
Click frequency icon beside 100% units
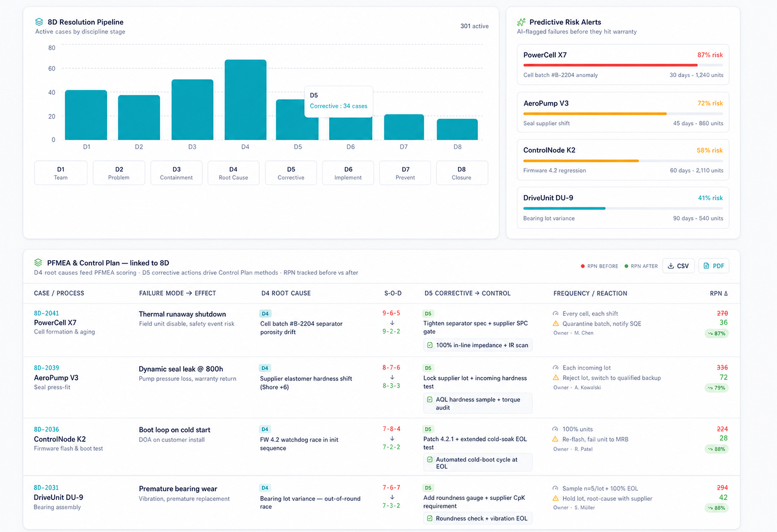click(555, 429)
